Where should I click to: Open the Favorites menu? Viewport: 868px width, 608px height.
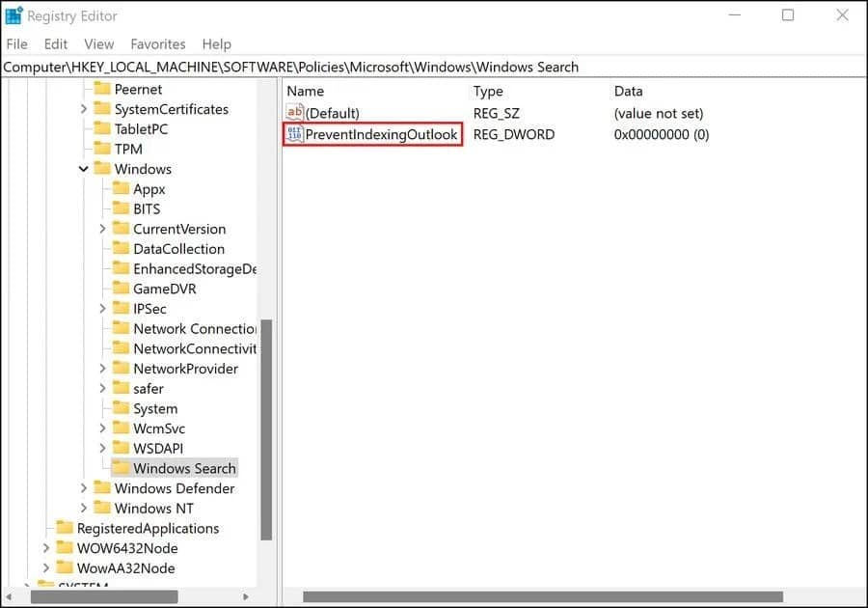tap(157, 43)
